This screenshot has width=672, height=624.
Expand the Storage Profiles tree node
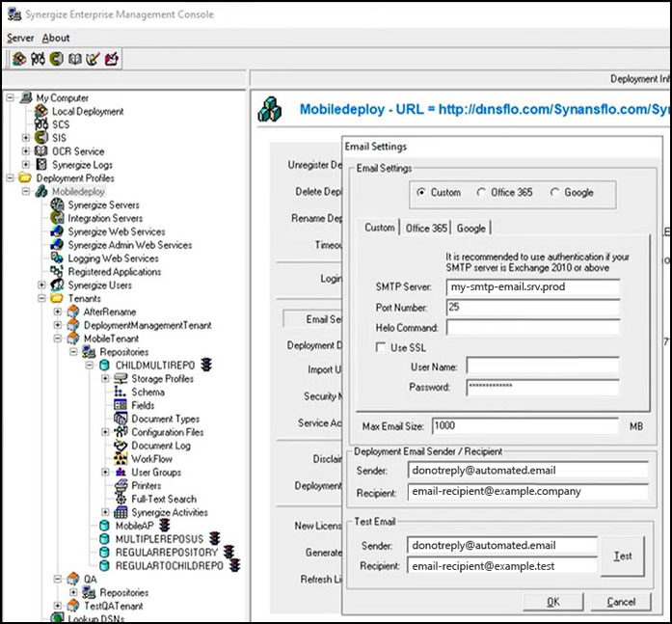pos(106,379)
